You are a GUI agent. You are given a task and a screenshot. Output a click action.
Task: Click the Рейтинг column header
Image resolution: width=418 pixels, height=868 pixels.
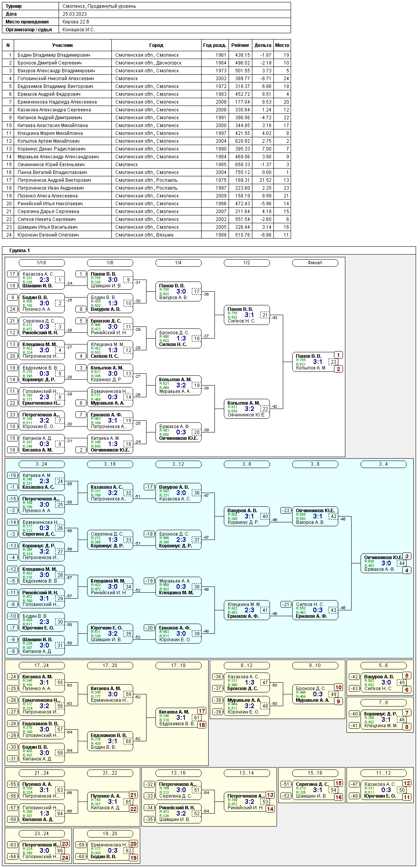point(240,45)
